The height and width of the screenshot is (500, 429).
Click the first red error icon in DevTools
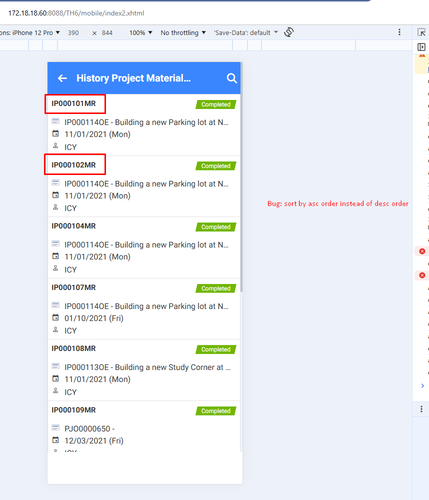pyautogui.click(x=422, y=251)
